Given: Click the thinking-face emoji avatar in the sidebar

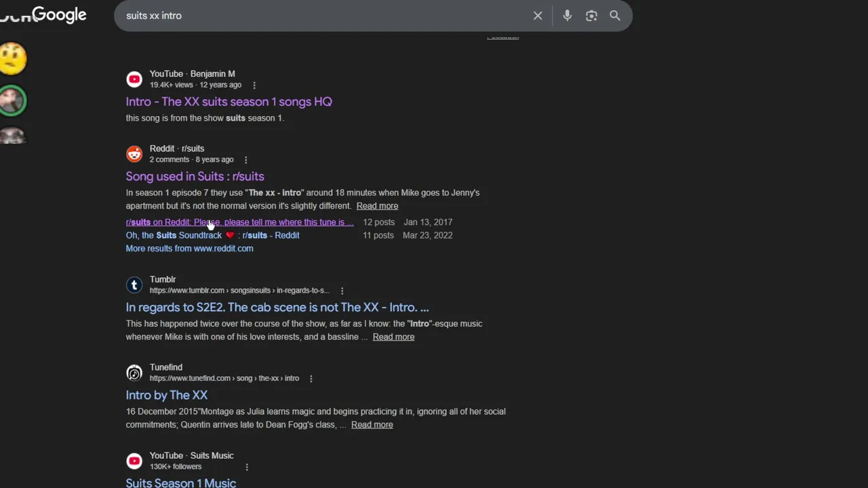Looking at the screenshot, I should pos(13,59).
